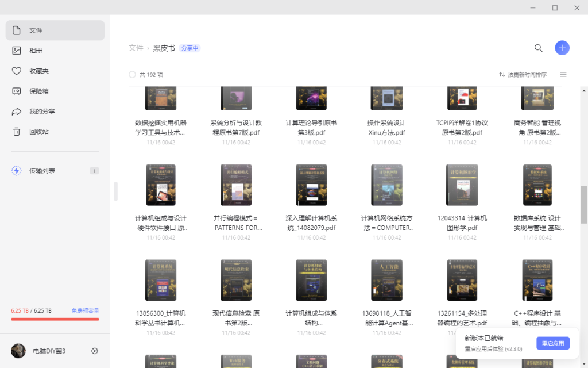This screenshot has width=588, height=368.
Task: Select 数据库系统 设计实现与管理 thumbnail
Action: click(x=537, y=185)
